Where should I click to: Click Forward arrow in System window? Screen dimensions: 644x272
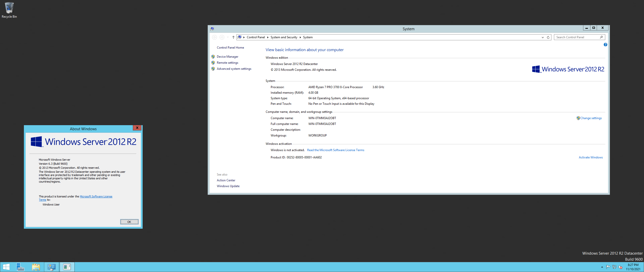[222, 37]
